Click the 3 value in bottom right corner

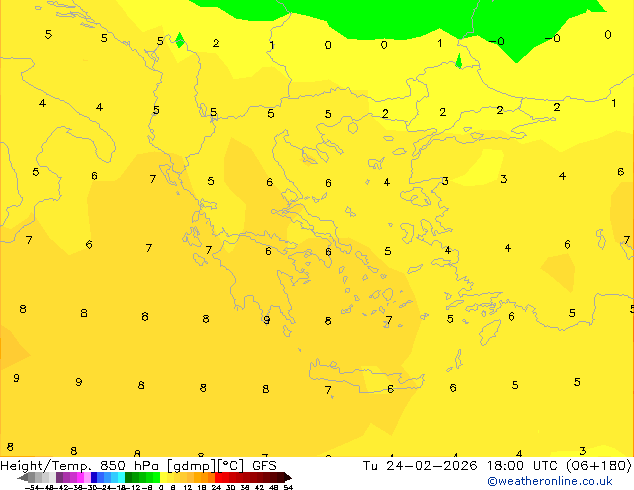click(x=583, y=450)
